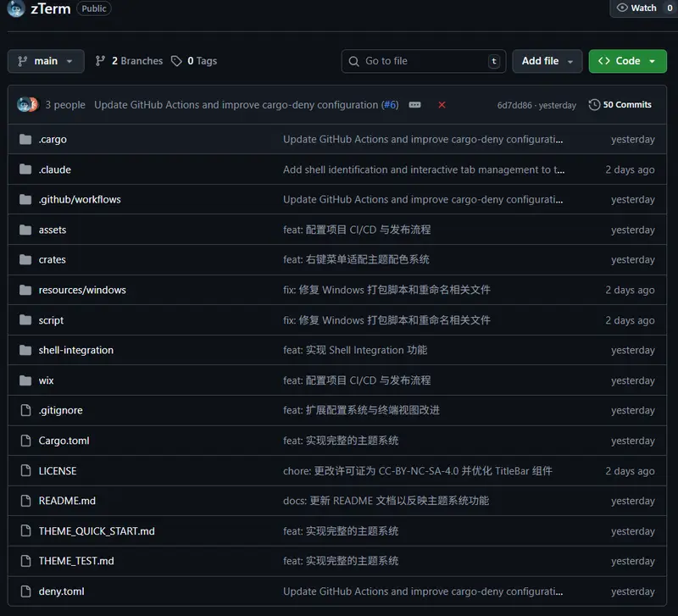Image resolution: width=678 pixels, height=616 pixels.
Task: Expand the Add file dropdown
Action: coord(547,61)
